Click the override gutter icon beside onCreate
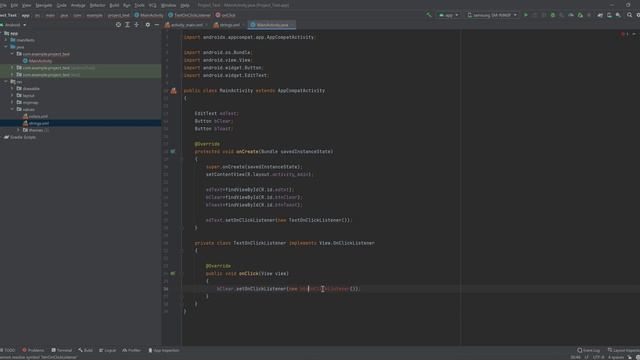The image size is (640, 360). (173, 151)
